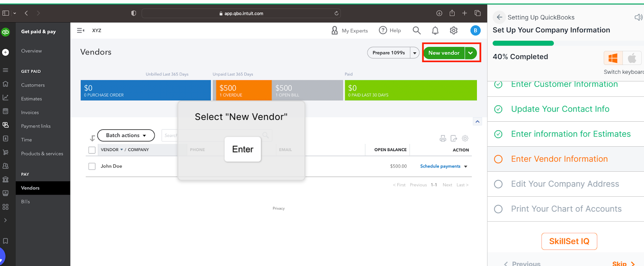Open Safari downloads icon
This screenshot has width=644, height=266.
pyautogui.click(x=439, y=13)
